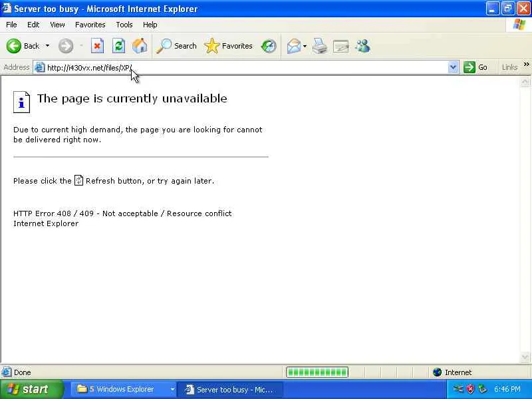Launch the Messenger people icon
The height and width of the screenshot is (399, 532).
(362, 46)
